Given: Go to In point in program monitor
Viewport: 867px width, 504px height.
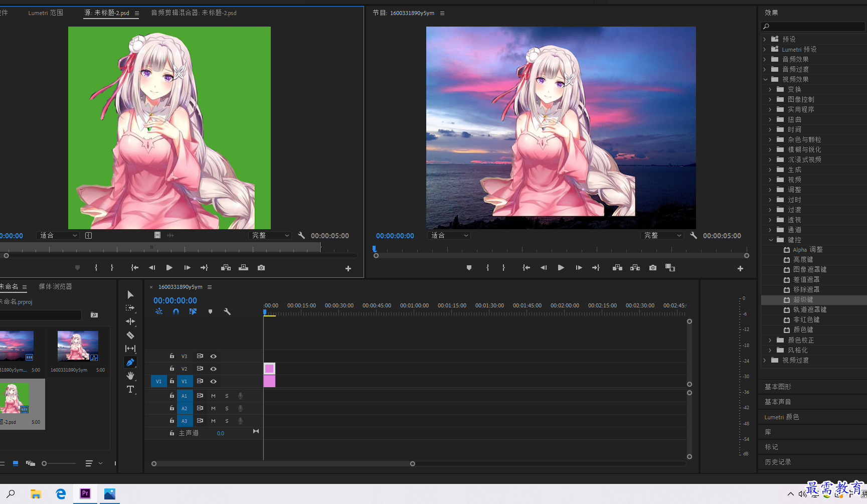Looking at the screenshot, I should pyautogui.click(x=526, y=268).
